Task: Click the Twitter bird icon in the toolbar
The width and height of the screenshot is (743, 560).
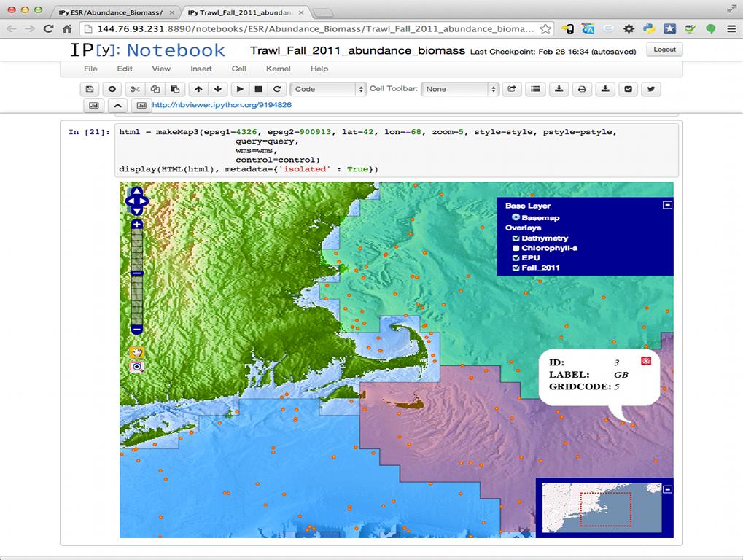Action: [x=651, y=89]
